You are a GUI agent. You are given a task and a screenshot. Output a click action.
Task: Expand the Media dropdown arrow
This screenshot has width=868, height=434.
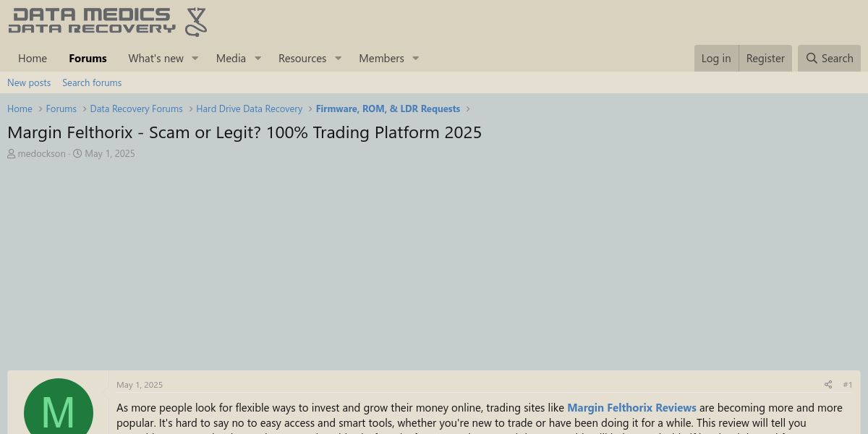258,59
